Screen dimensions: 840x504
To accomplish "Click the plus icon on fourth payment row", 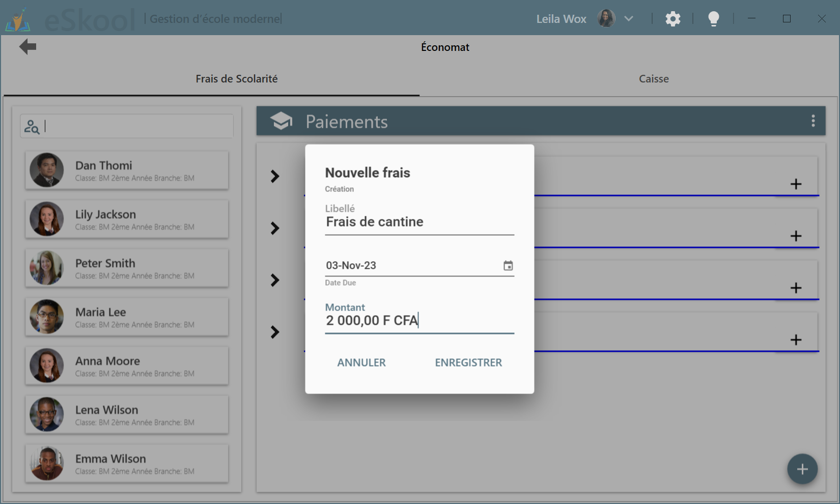I will (796, 340).
